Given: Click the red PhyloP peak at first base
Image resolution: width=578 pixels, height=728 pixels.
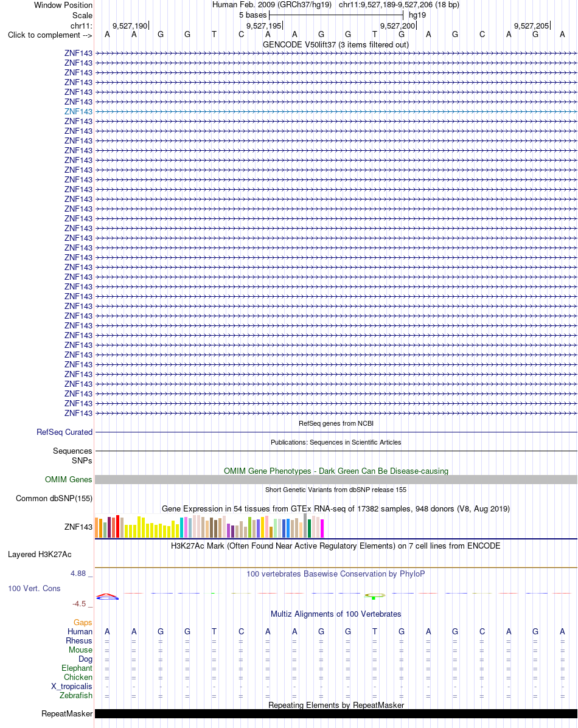Looking at the screenshot, I should tap(107, 597).
